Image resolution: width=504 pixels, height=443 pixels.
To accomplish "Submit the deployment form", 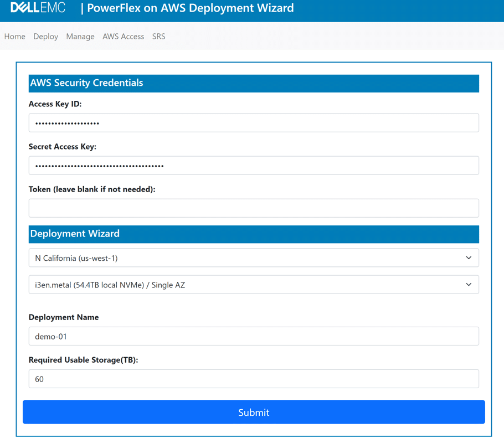I will [x=254, y=412].
